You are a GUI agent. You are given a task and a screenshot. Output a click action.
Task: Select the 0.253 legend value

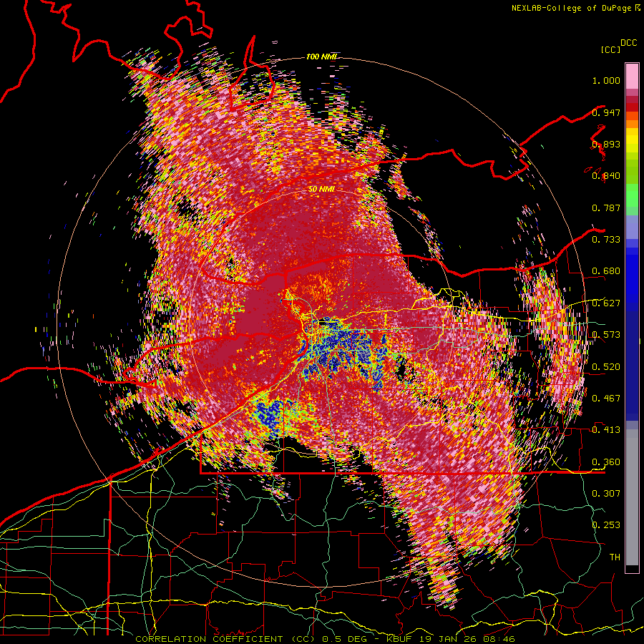[x=606, y=525]
